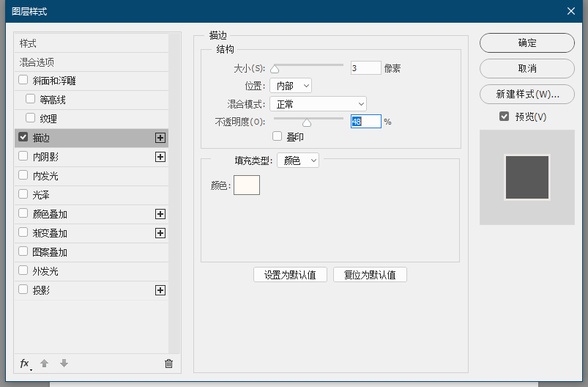Click the styles list vertical scrollbar
Viewport: 588px width, 387px height.
174,193
